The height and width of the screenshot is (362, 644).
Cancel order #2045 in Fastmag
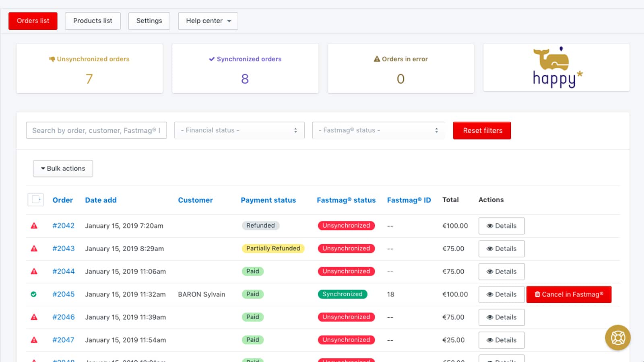(569, 294)
